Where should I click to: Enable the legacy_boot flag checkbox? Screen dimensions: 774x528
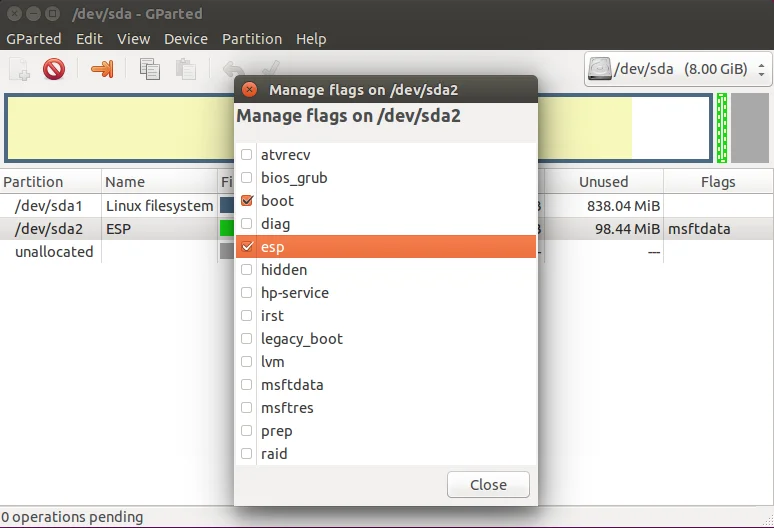[246, 339]
